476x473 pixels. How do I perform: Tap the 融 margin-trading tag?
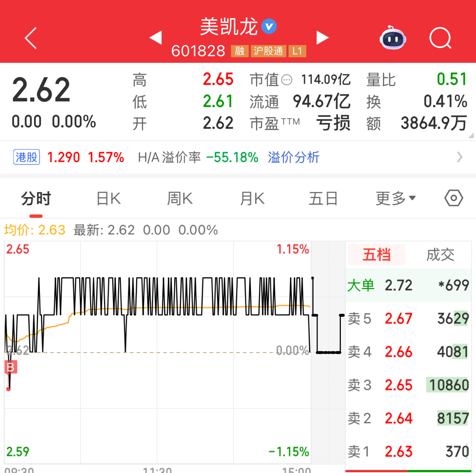(239, 51)
